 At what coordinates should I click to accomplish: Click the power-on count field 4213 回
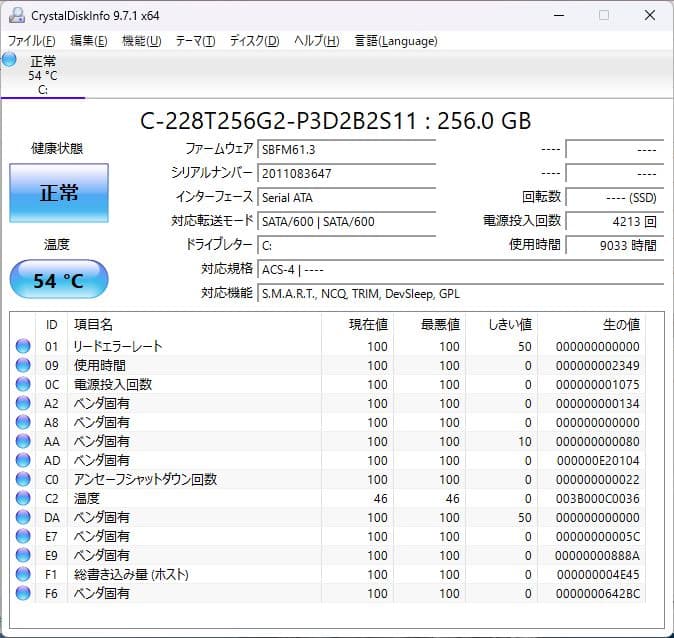point(615,222)
